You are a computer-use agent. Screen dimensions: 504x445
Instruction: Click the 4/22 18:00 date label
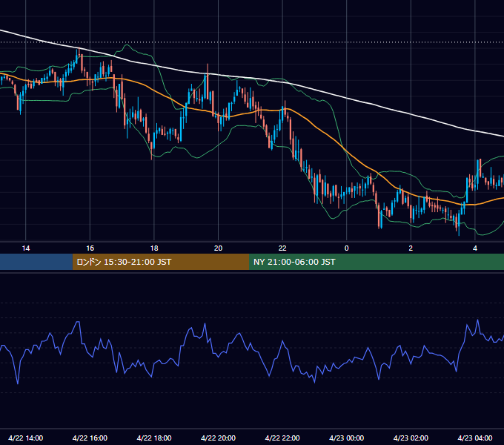154,438
